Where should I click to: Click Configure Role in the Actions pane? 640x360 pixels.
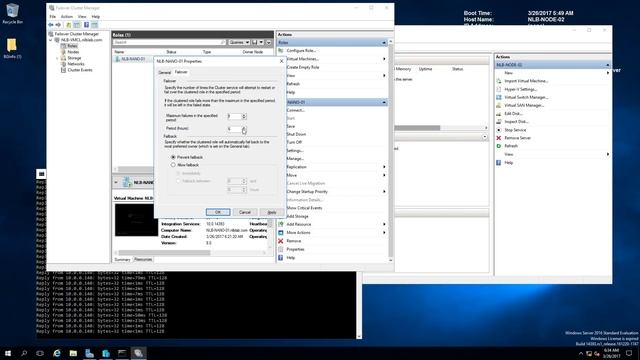click(301, 51)
